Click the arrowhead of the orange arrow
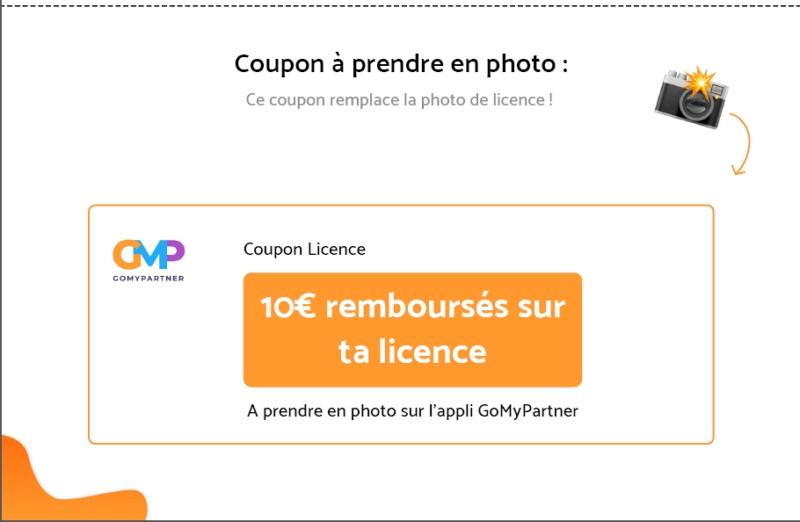800x522 pixels. click(738, 169)
